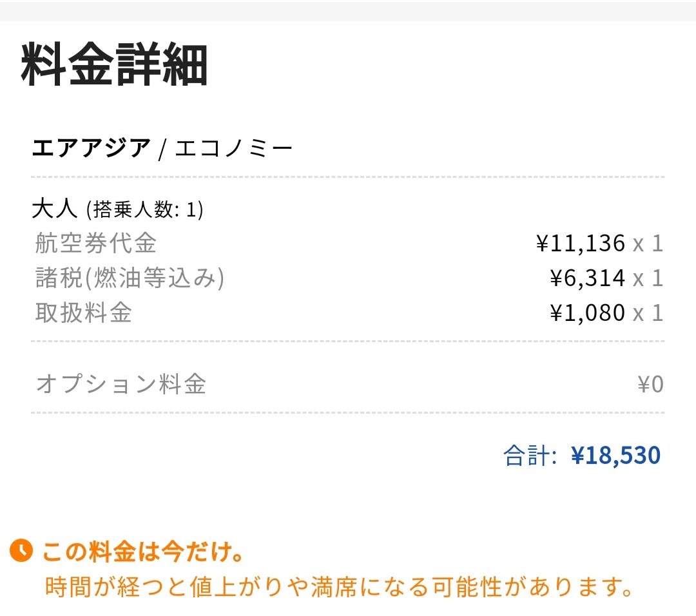696x616 pixels.
Task: Click the 諸税(燃油等込み) label
Action: (130, 278)
